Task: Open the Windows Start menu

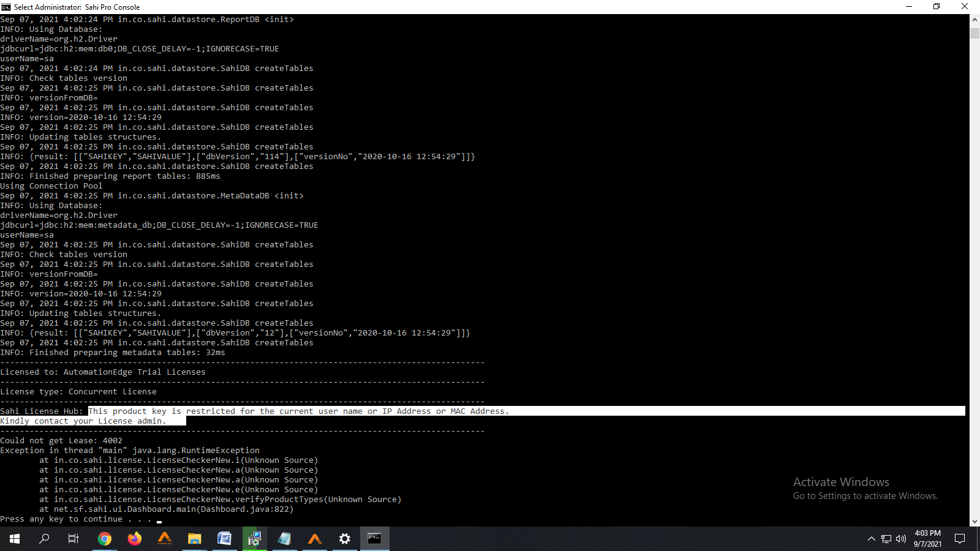Action: click(x=15, y=539)
